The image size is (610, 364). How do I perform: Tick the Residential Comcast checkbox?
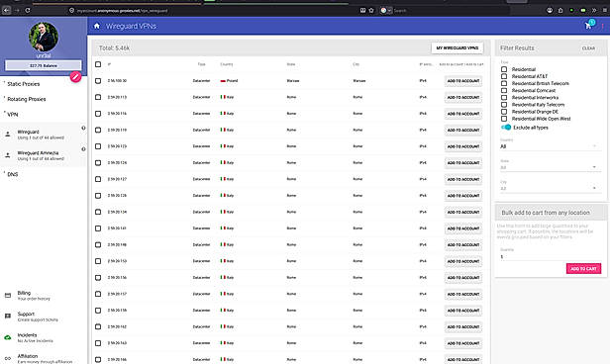[504, 90]
